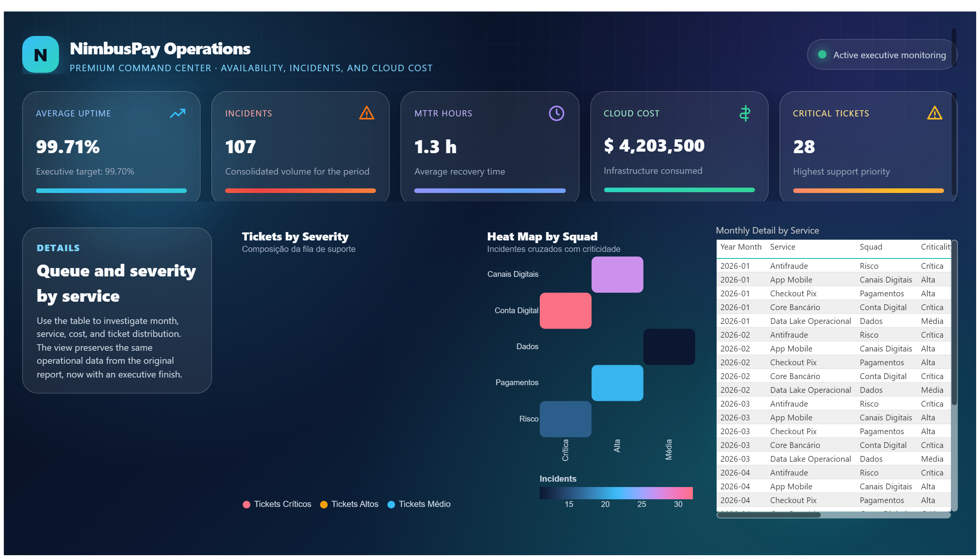980x559 pixels.
Task: Click the Monthly Detail by Service title
Action: [x=767, y=230]
